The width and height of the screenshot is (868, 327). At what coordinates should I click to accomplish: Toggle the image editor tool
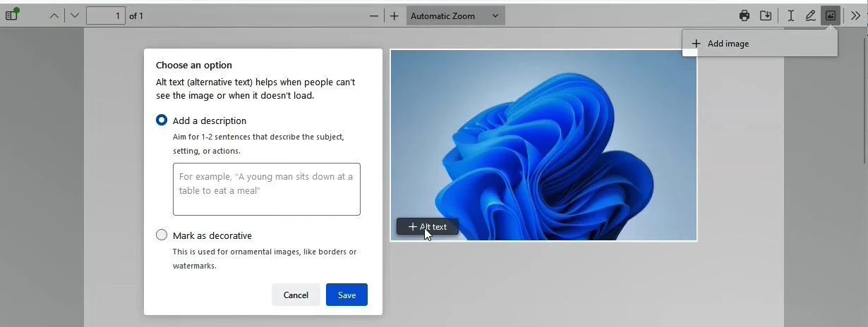[831, 16]
